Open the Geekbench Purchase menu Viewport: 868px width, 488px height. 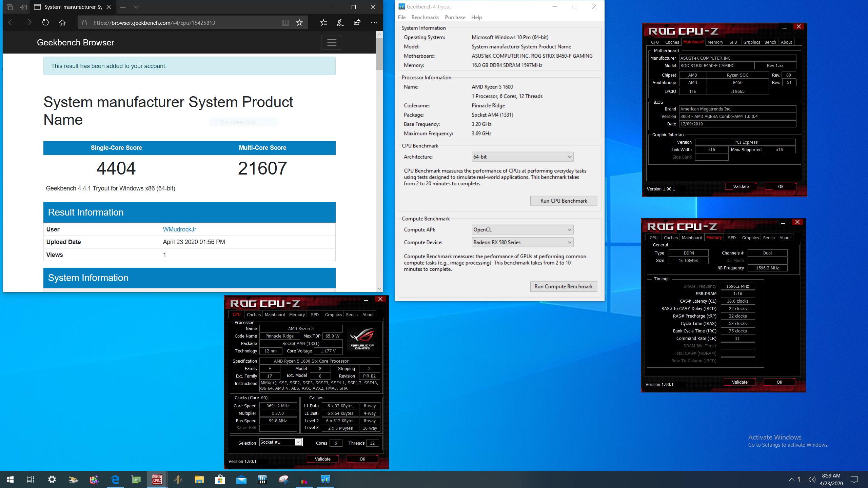pyautogui.click(x=455, y=17)
